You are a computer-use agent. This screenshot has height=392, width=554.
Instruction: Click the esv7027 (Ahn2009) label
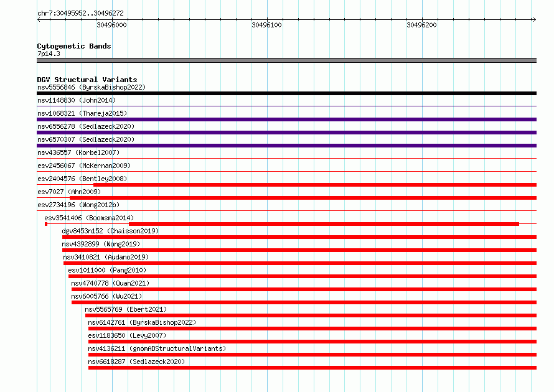(69, 192)
